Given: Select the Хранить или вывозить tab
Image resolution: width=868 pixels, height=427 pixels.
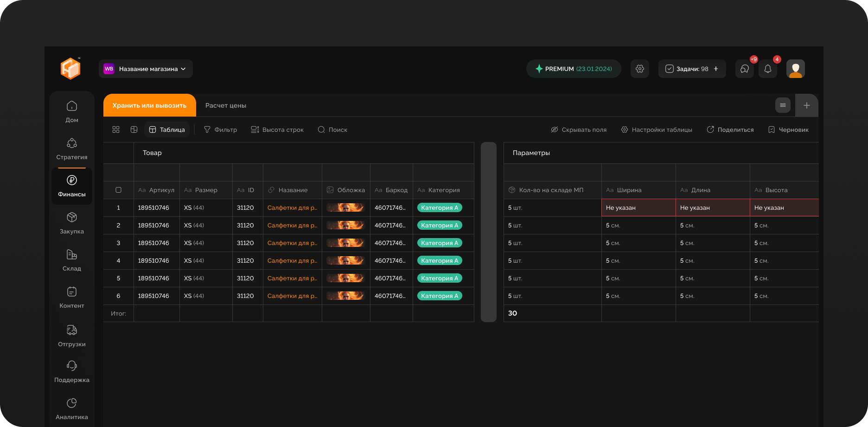Looking at the screenshot, I should (x=149, y=105).
